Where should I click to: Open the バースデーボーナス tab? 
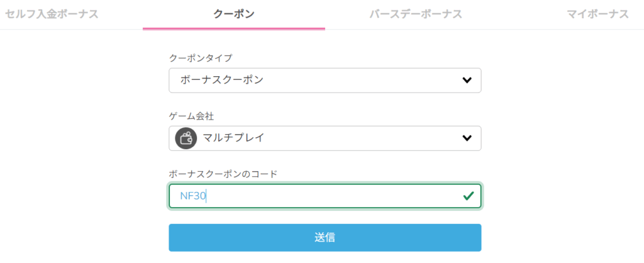pos(416,14)
